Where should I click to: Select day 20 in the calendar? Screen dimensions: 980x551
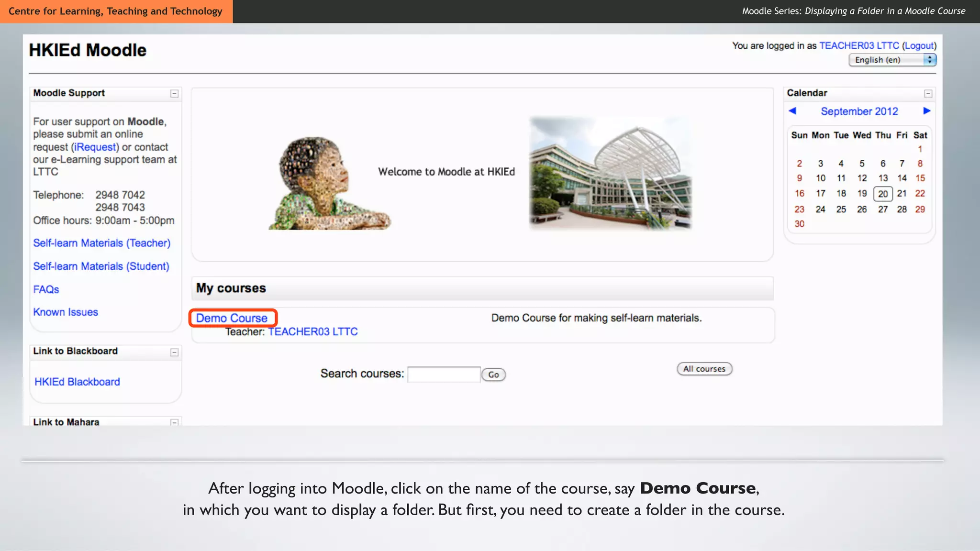click(883, 194)
